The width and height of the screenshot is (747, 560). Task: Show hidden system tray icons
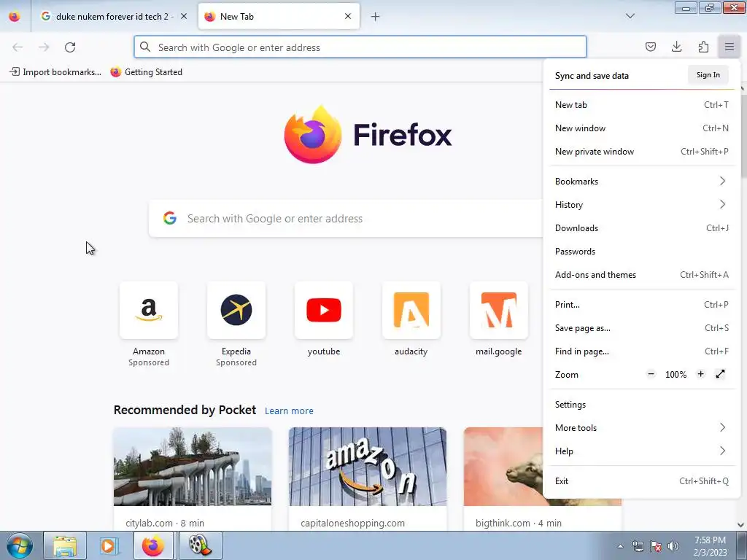(x=620, y=546)
